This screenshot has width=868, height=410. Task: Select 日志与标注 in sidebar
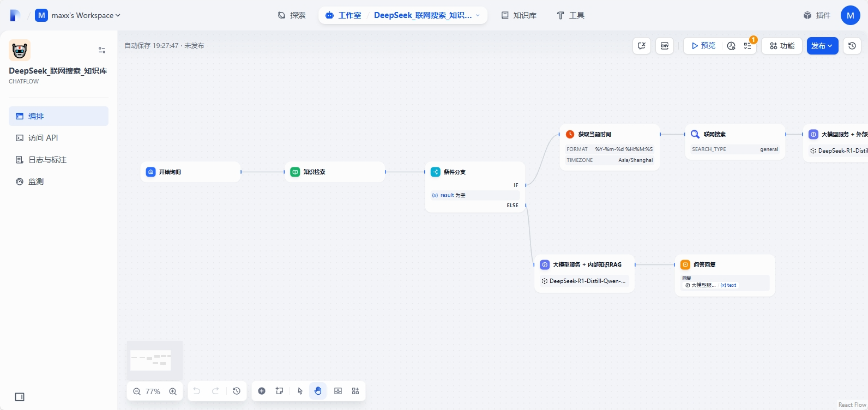[58, 160]
